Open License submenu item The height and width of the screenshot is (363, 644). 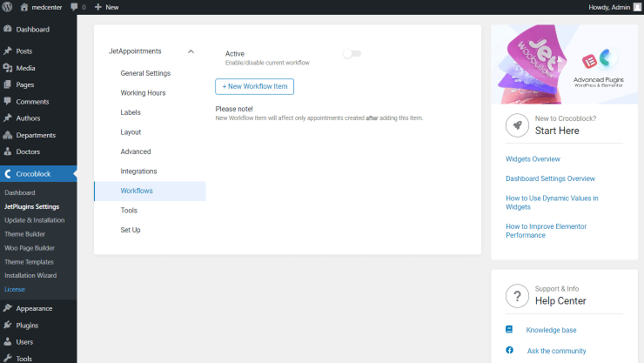(15, 290)
